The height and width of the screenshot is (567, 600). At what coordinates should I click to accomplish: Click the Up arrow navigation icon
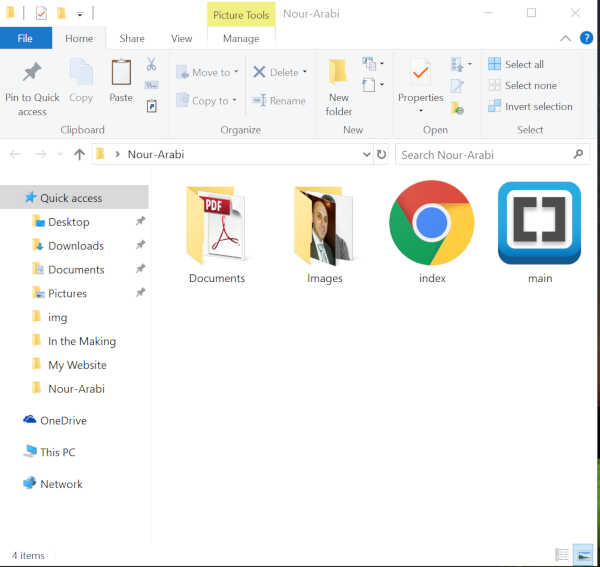point(79,154)
